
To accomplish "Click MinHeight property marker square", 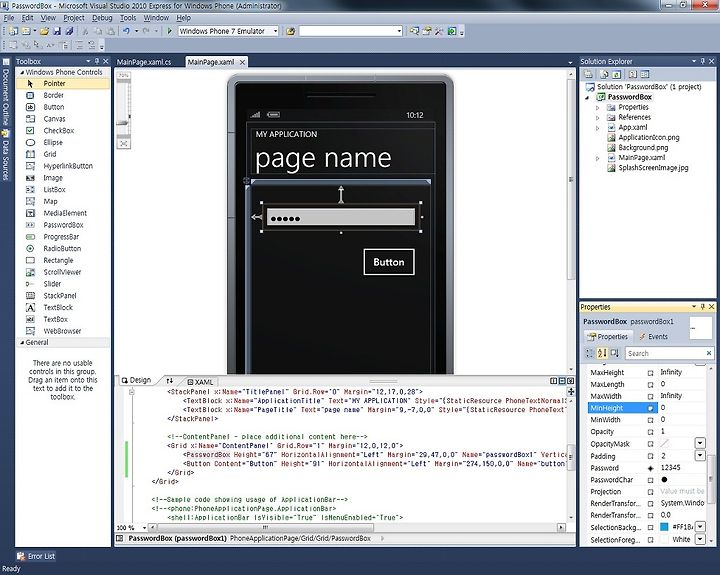I will 650,408.
